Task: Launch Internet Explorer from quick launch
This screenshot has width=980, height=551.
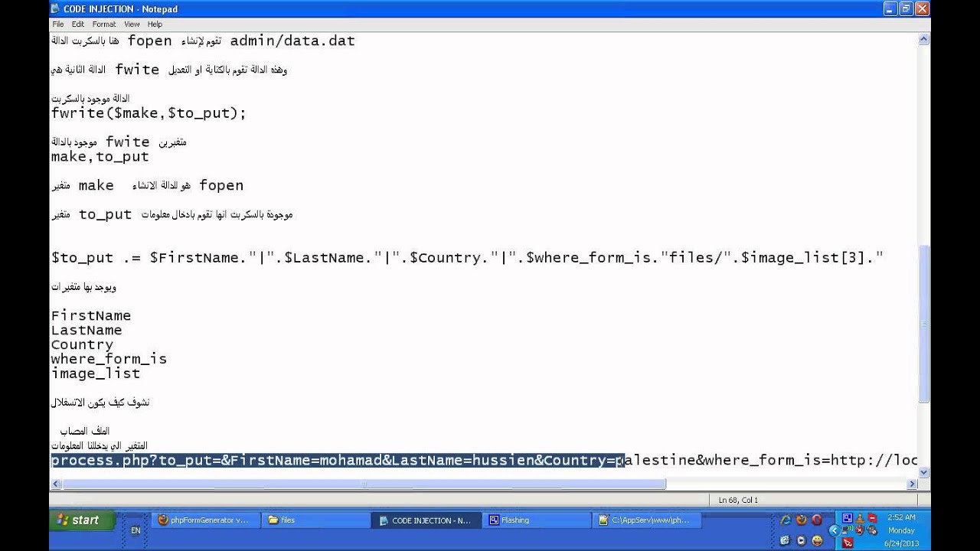Action: pos(786,520)
